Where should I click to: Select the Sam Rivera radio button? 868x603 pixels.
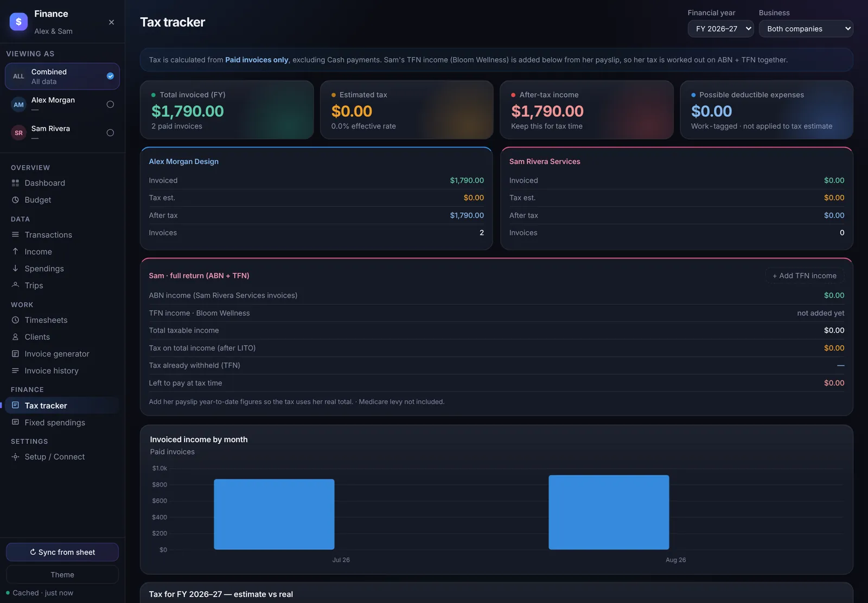110,132
